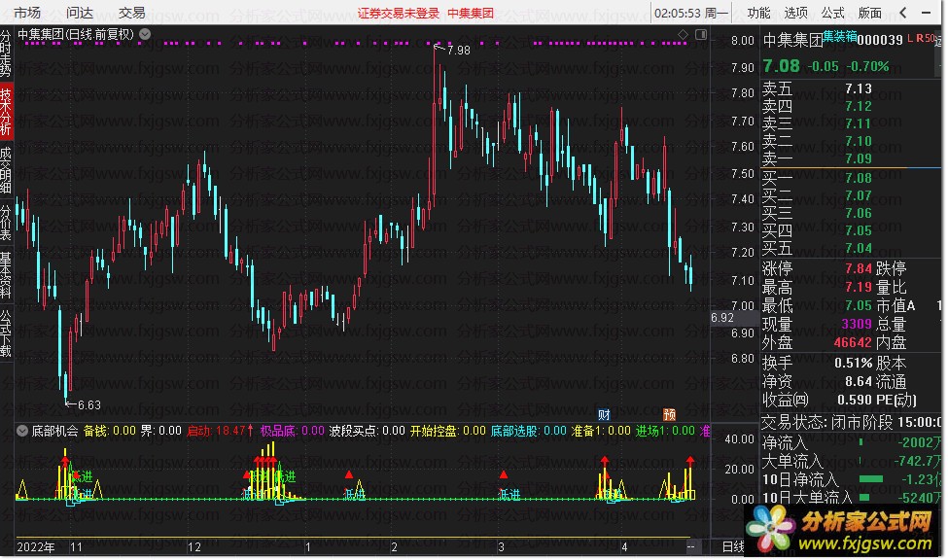Screen dimensions: 948x560
Task: Click 10日净流入 green bar
Action: 871,479
